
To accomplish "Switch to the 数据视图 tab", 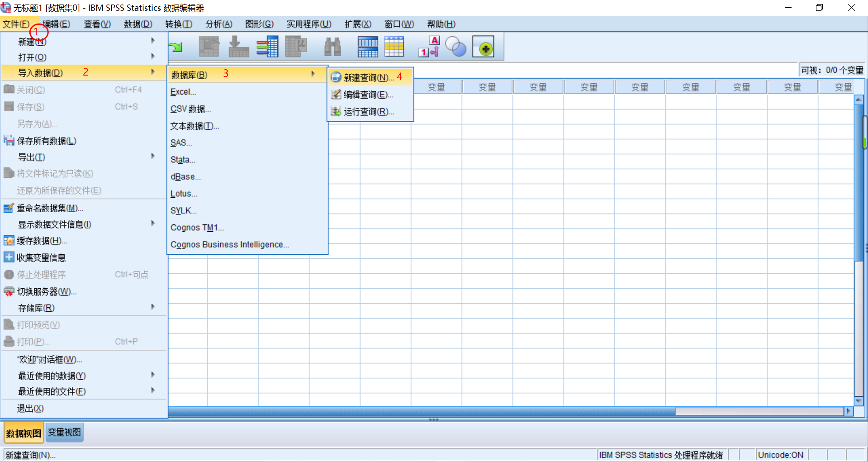I will tap(24, 433).
